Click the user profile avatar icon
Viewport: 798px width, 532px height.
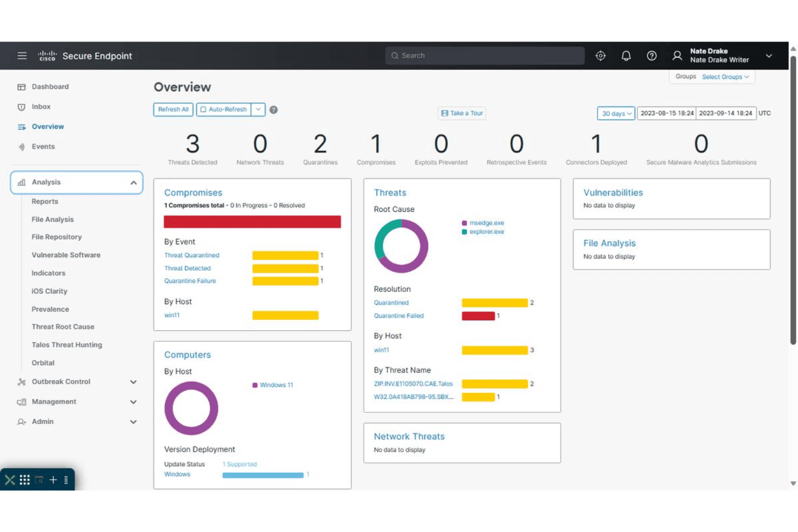point(677,56)
